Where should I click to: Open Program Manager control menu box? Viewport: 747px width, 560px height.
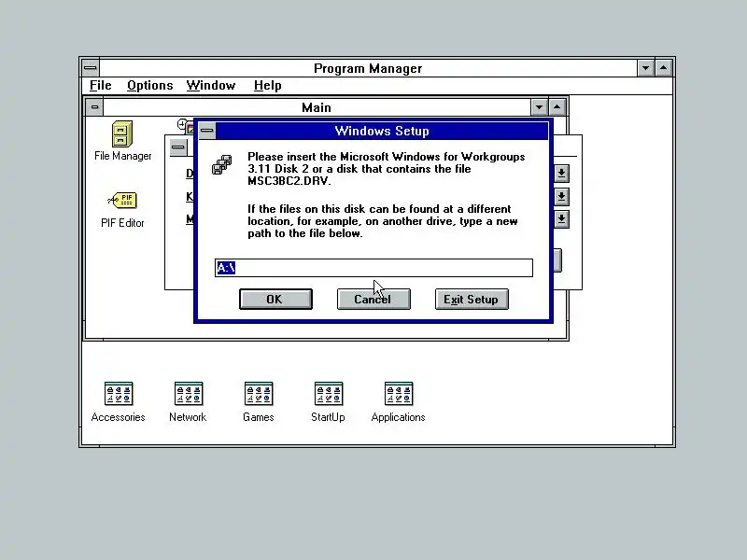[x=91, y=68]
